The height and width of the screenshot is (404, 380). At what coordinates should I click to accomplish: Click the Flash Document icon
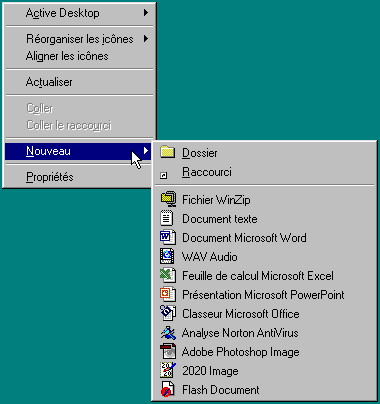(x=168, y=389)
